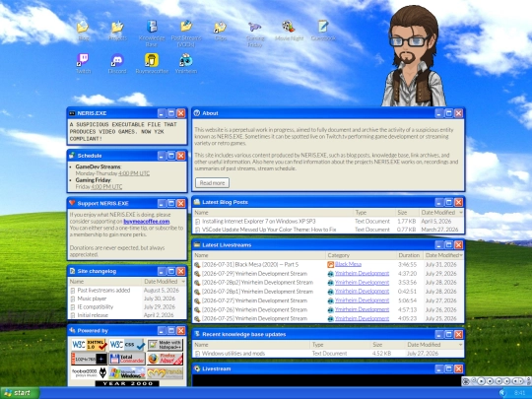
Task: Sort Latest Blog Posts by Date Modified
Action: (440, 213)
